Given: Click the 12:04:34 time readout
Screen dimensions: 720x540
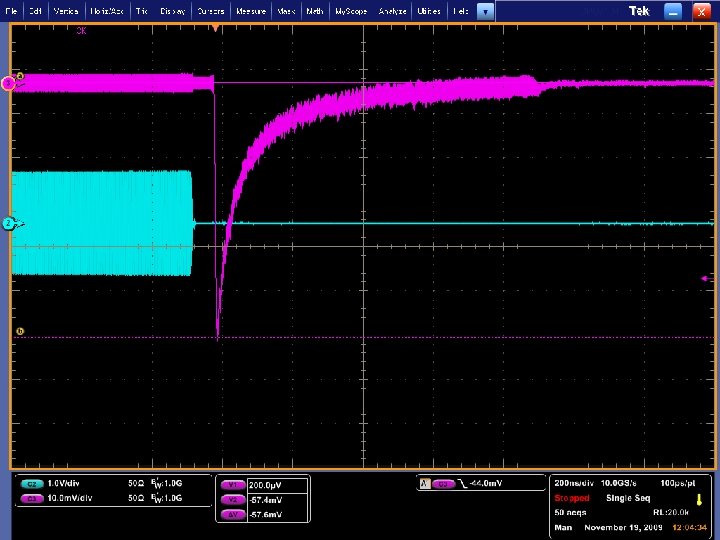Looking at the screenshot, I should point(690,528).
